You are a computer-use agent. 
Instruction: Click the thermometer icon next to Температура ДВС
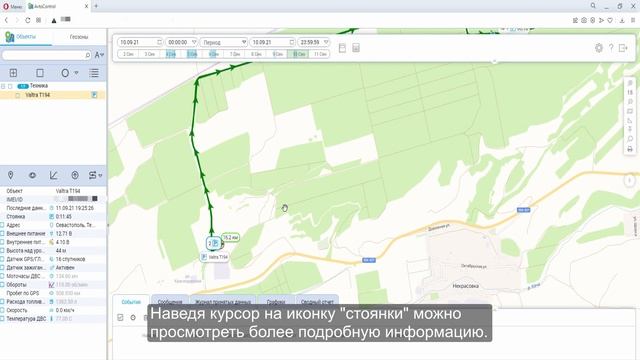51,318
